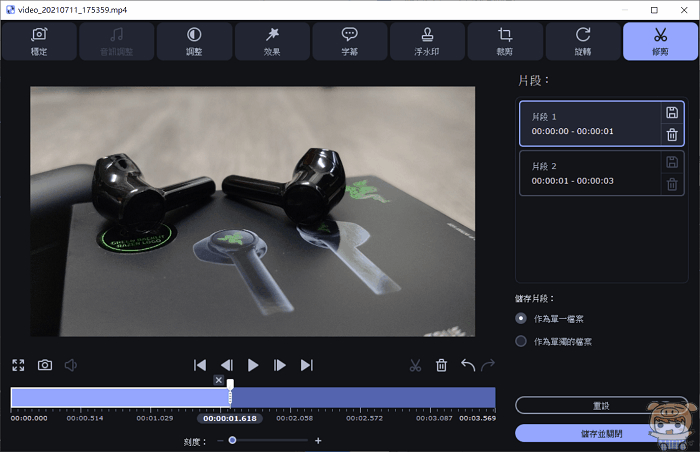Viewport: 700px width, 452px height.
Task: Save segment 片段 2 with floppy icon
Action: [x=672, y=162]
